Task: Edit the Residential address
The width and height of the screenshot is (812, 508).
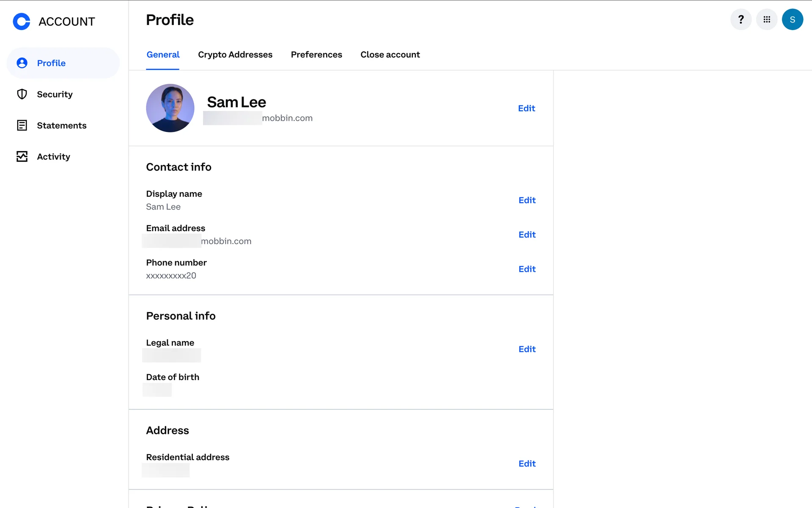Action: [x=527, y=464]
